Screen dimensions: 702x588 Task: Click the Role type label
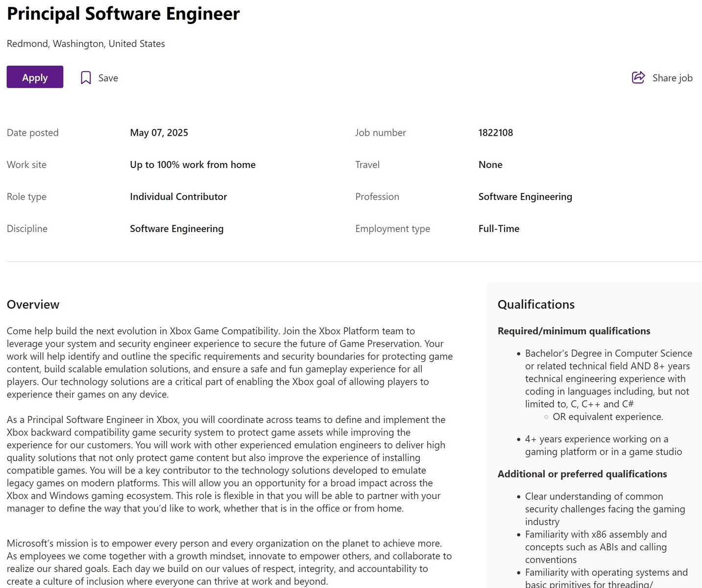[27, 196]
